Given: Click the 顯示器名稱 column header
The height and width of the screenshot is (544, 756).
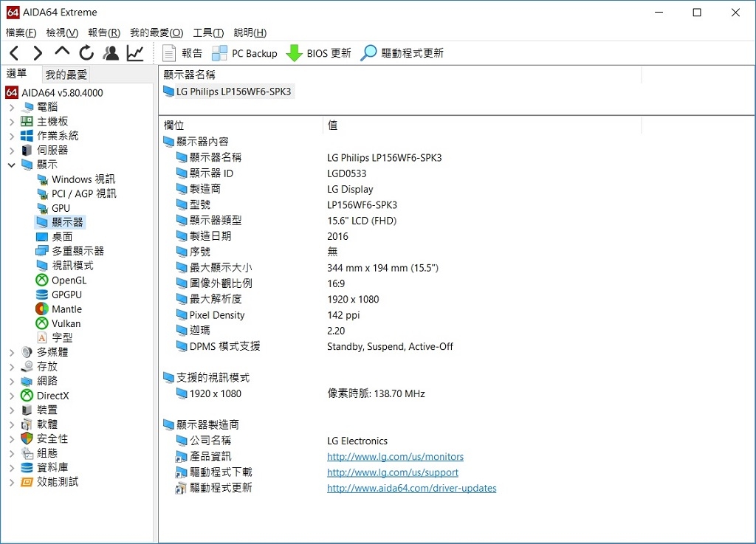Looking at the screenshot, I should [400, 75].
